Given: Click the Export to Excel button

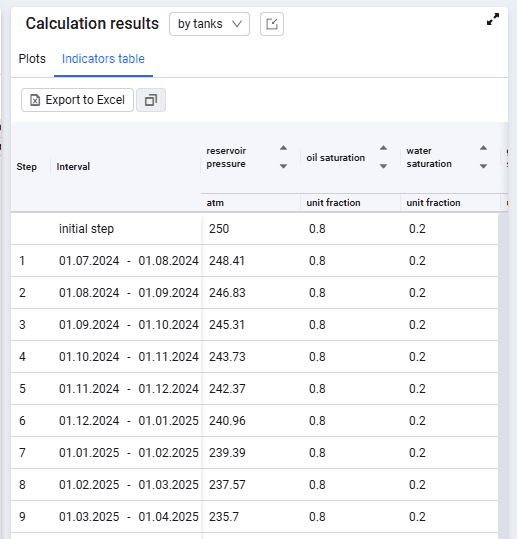Looking at the screenshot, I should 77,100.
